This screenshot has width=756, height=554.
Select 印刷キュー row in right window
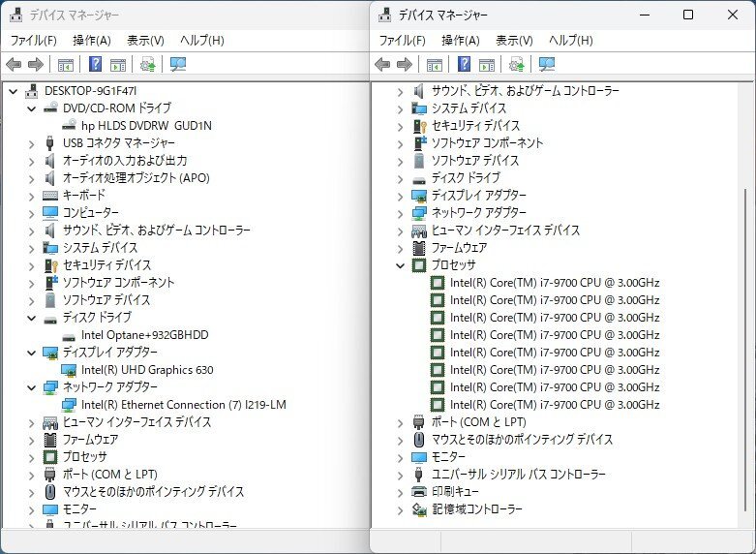click(x=455, y=492)
